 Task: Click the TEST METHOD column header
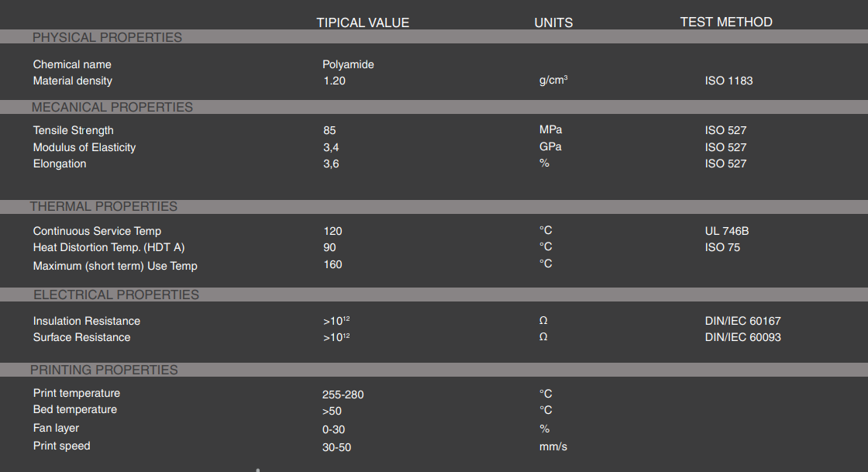click(725, 22)
